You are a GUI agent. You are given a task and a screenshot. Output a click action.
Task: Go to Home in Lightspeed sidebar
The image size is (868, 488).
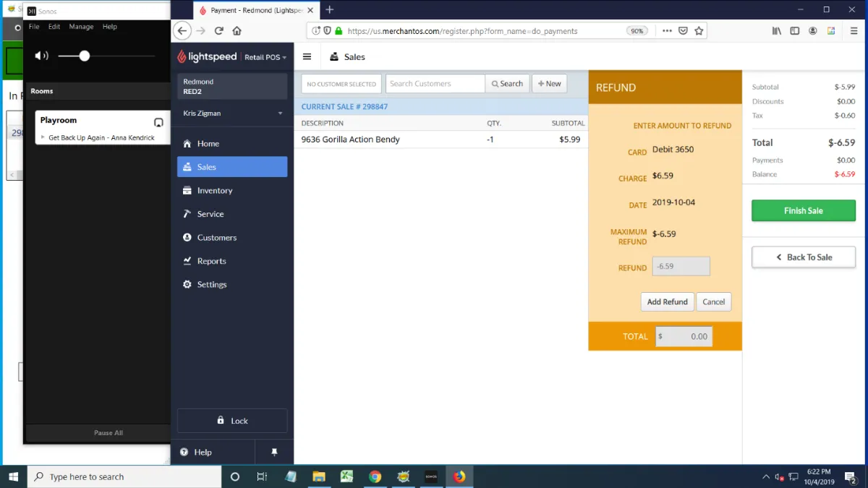pos(232,144)
